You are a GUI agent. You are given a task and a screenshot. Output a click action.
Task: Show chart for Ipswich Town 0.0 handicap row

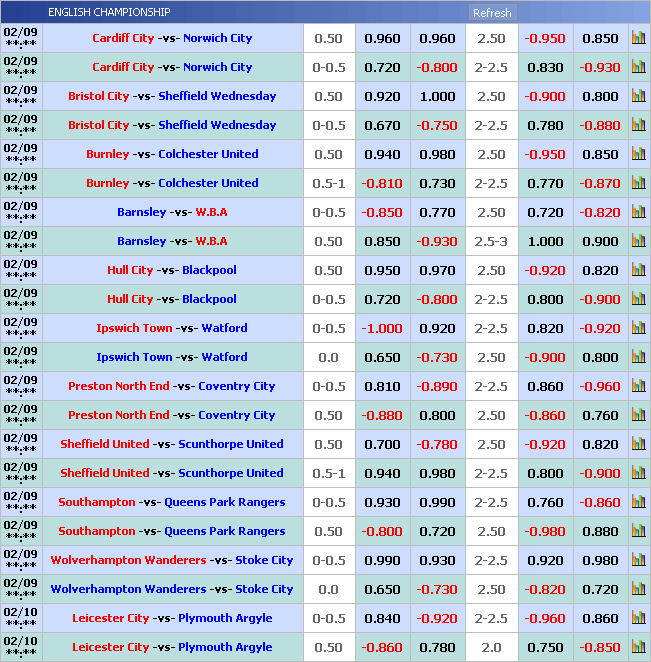[x=638, y=358]
